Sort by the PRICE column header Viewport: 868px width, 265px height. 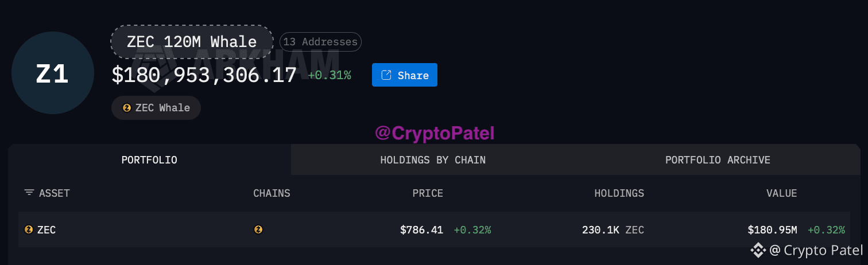click(x=428, y=193)
